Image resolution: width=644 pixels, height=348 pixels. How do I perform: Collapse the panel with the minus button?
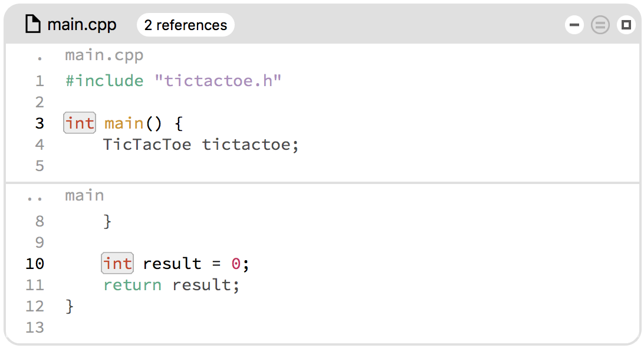[574, 25]
